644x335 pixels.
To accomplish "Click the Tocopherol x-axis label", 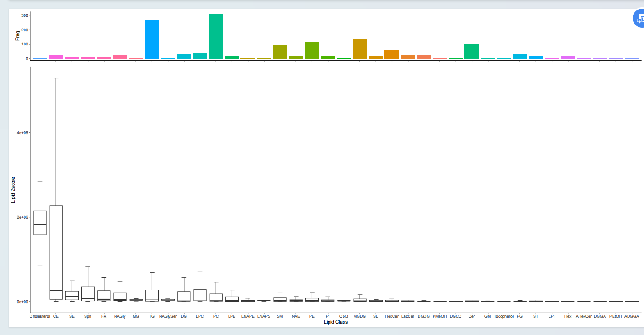I will click(x=504, y=316).
